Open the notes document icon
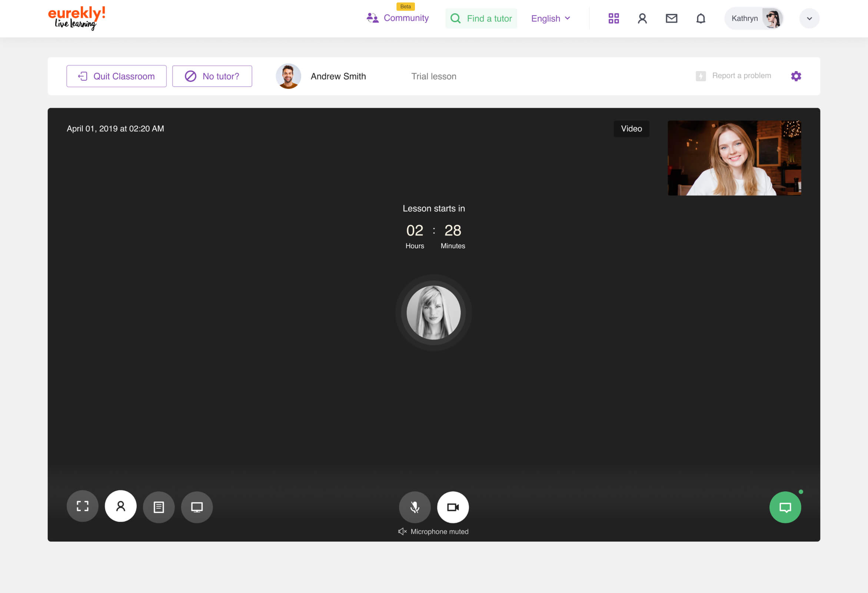The width and height of the screenshot is (868, 593). click(x=159, y=507)
